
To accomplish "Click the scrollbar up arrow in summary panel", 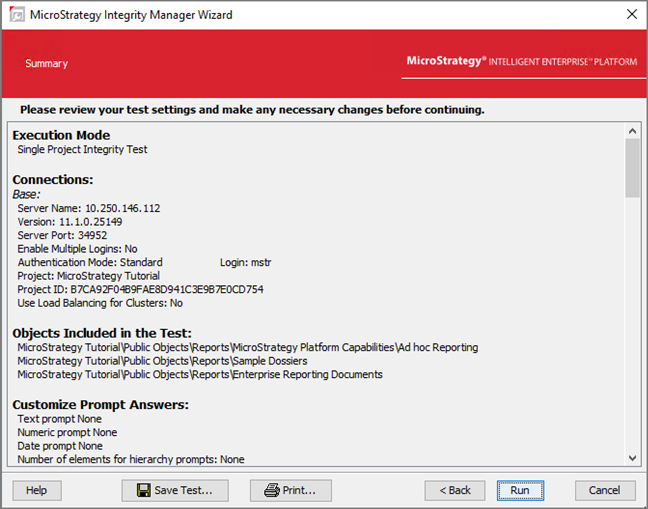I will coord(632,130).
